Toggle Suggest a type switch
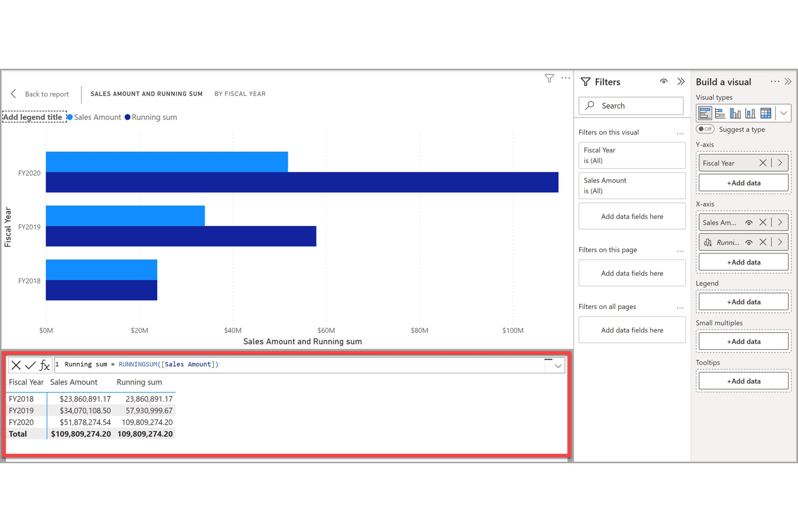798x532 pixels. coord(705,129)
